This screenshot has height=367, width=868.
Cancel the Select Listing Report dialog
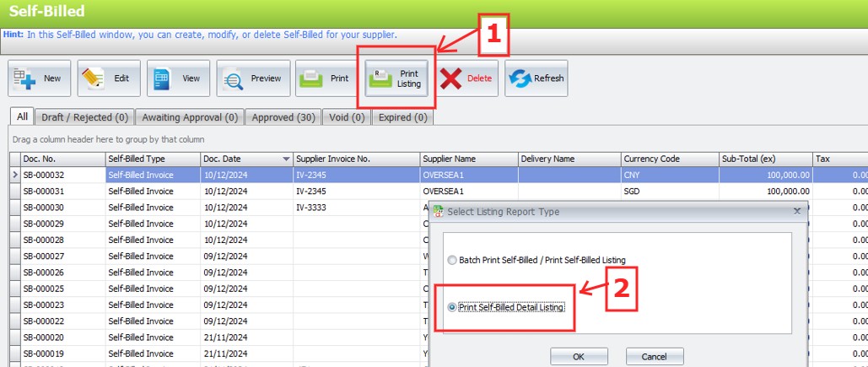click(655, 357)
